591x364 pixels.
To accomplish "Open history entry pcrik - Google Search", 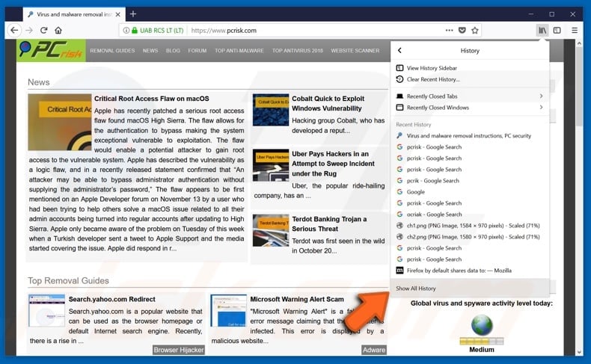I will coord(470,180).
